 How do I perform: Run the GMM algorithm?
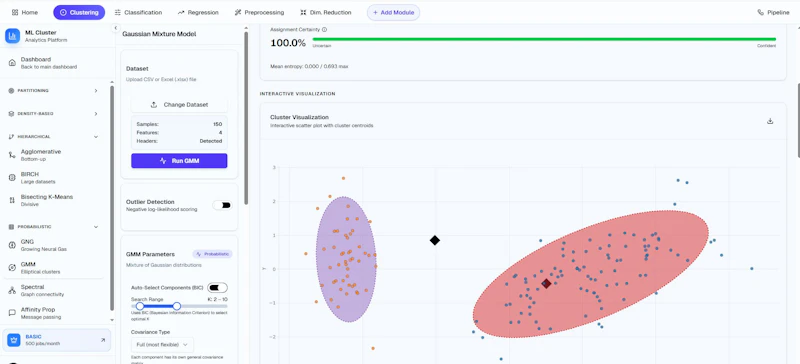tap(179, 160)
